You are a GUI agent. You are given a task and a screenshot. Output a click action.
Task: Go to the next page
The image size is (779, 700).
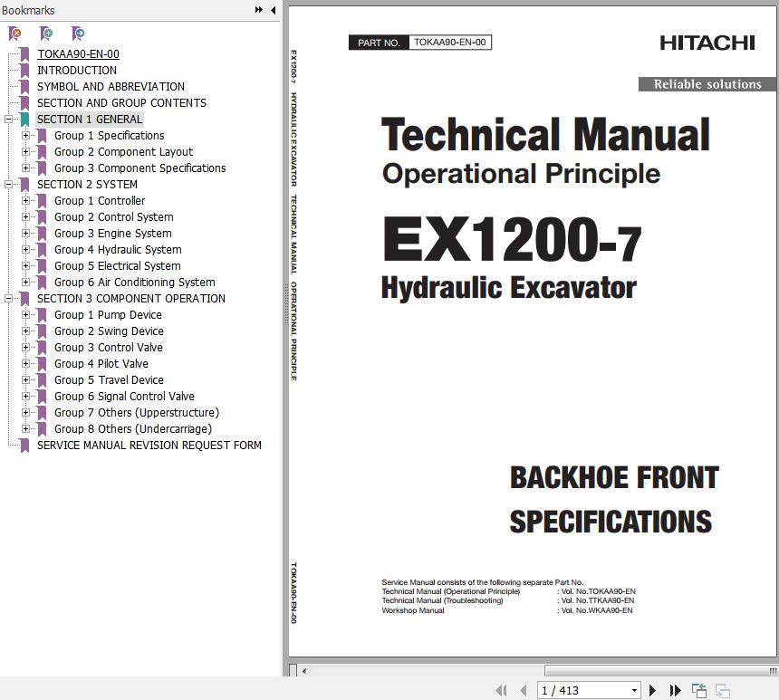coord(652,690)
